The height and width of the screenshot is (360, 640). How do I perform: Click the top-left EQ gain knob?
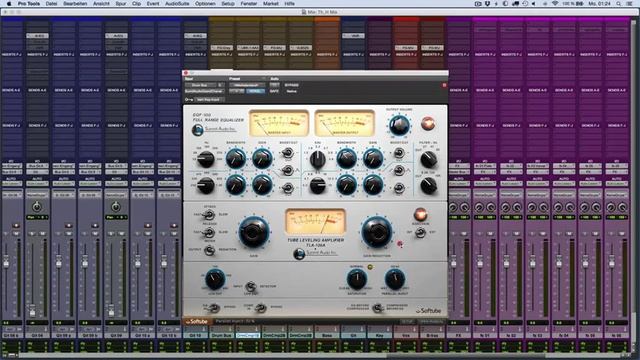coord(262,159)
